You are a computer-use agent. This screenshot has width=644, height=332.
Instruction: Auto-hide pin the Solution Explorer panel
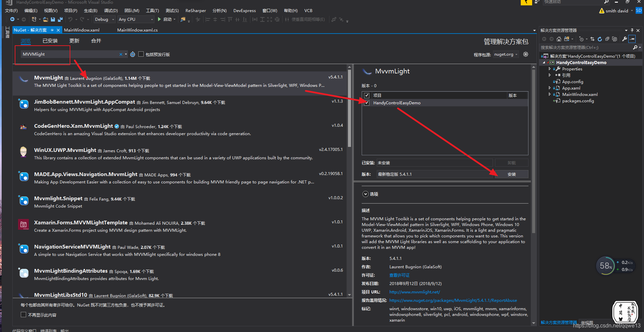[632, 30]
